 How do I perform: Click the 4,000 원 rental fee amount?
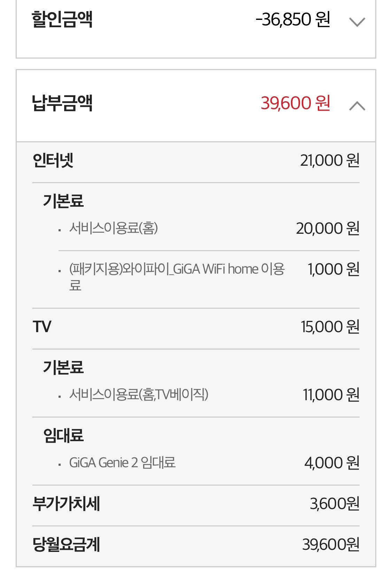(x=332, y=463)
